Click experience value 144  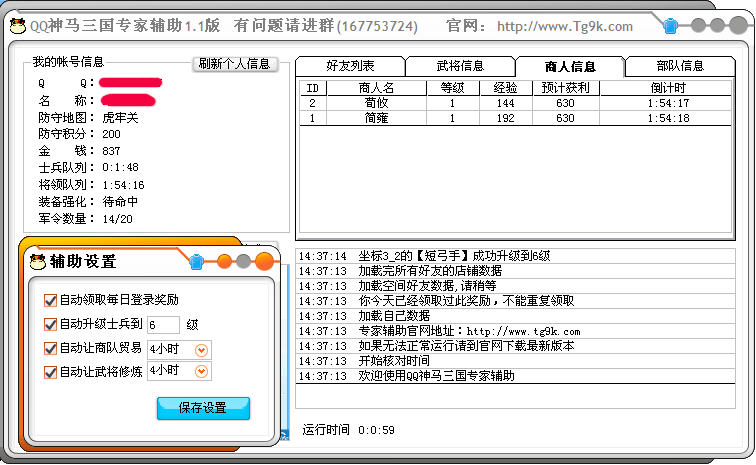pyautogui.click(x=505, y=103)
